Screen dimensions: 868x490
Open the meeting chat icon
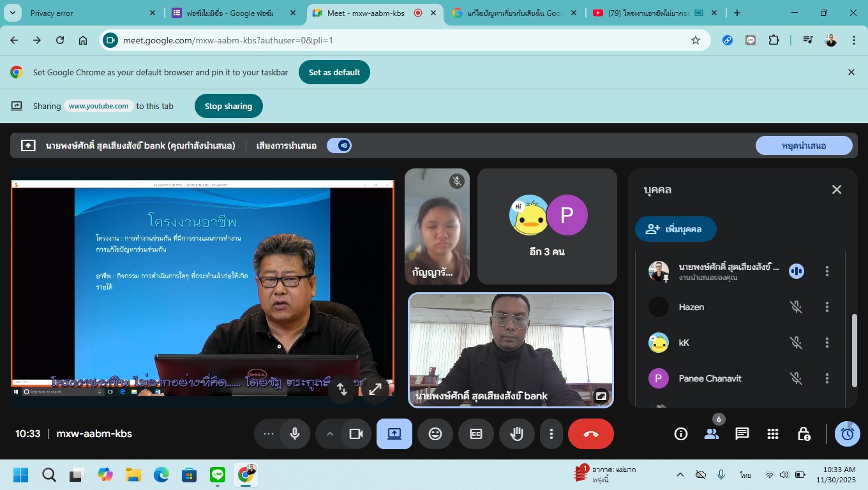742,434
